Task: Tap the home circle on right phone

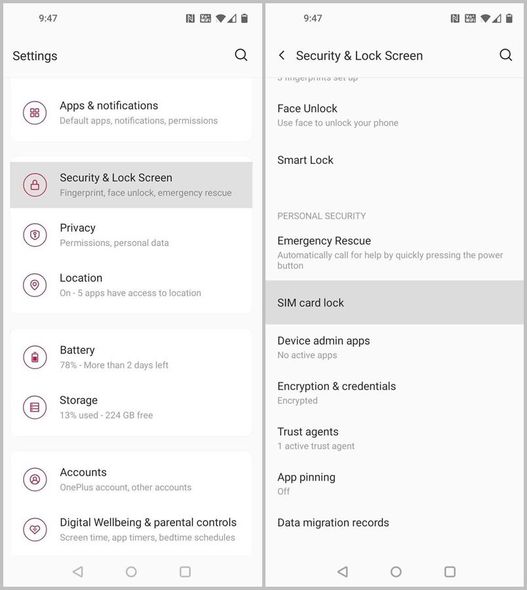Action: coord(396,572)
